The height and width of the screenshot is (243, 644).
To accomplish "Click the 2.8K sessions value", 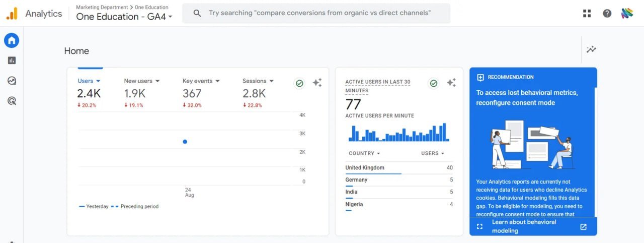I will click(254, 93).
